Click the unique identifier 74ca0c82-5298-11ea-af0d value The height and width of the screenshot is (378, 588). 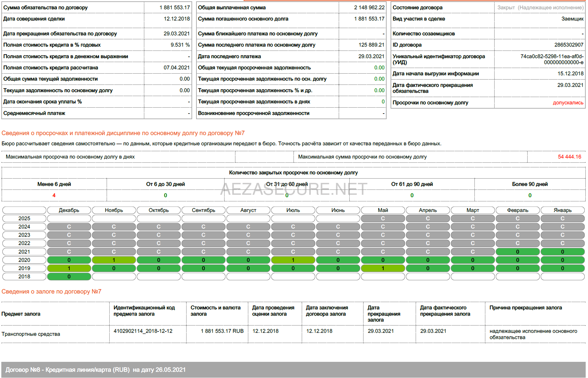(x=552, y=59)
